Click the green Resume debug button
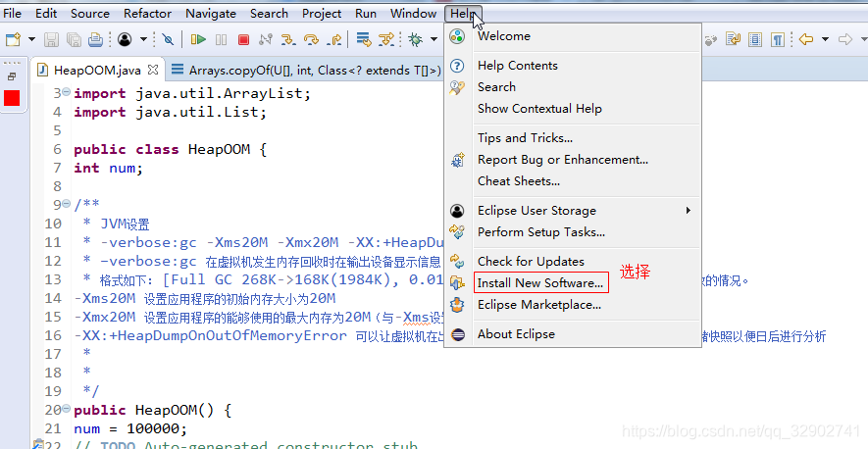Image resolution: width=868 pixels, height=449 pixels. tap(198, 39)
